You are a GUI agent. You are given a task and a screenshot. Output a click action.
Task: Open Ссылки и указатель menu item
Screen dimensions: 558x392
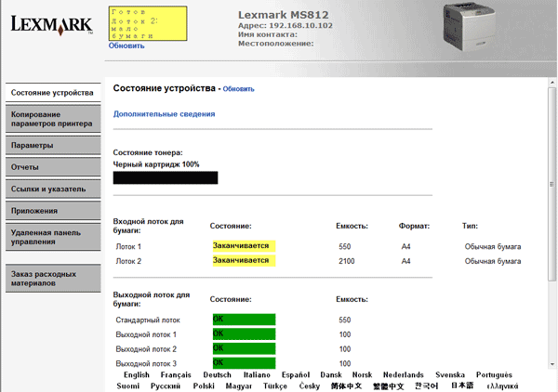pos(53,189)
